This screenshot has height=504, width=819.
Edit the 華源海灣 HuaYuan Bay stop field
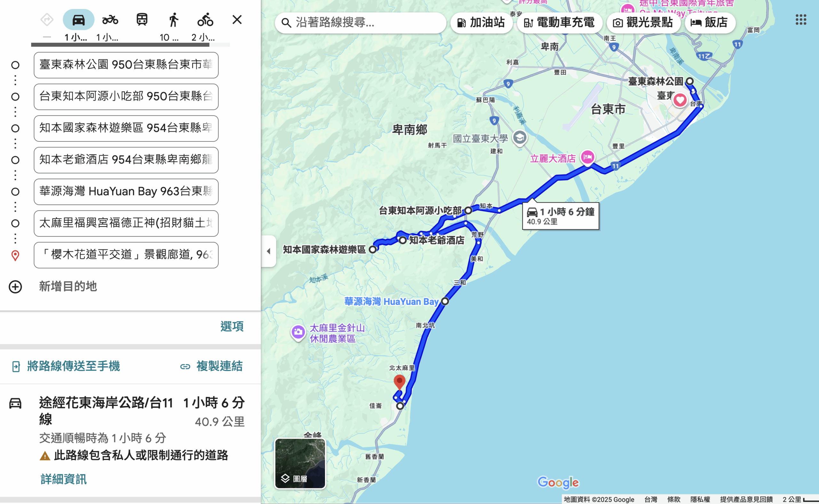pyautogui.click(x=126, y=192)
